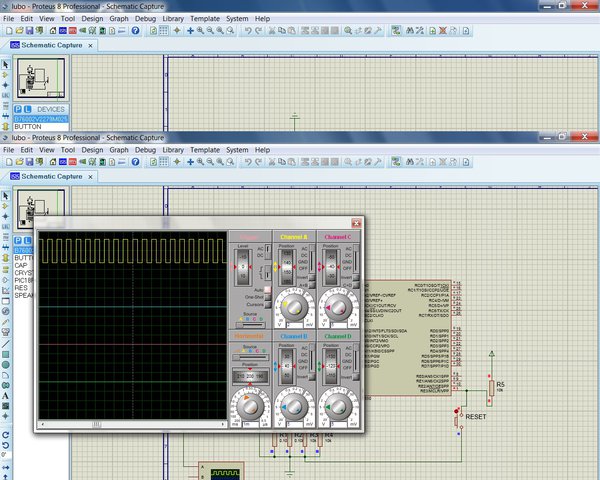600x480 pixels.
Task: Click Redo icon in front window toolbar
Action: pyautogui.click(x=258, y=162)
